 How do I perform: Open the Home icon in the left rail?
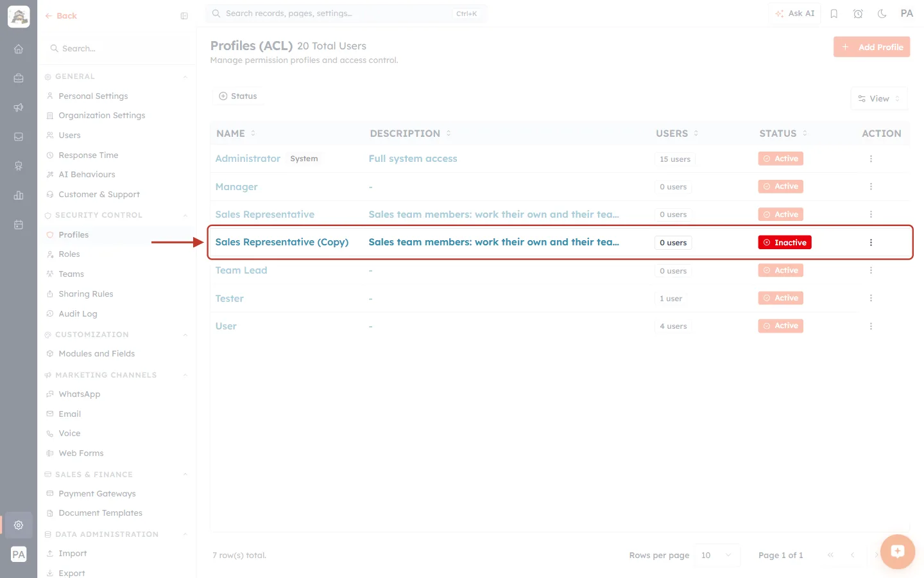click(19, 49)
